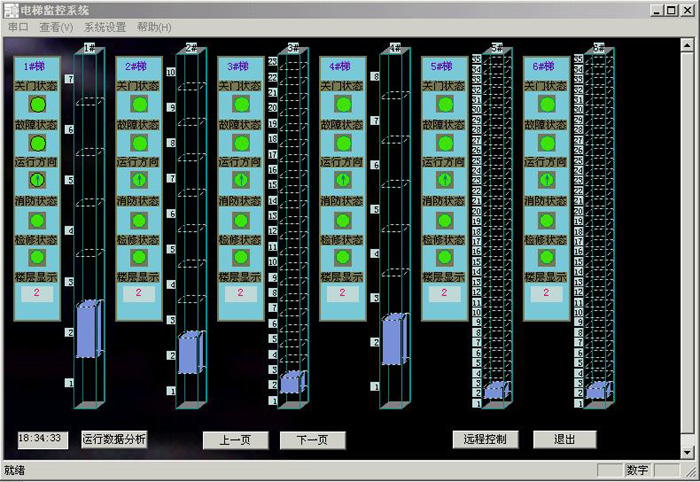Viewport: 700px width, 482px height.
Task: Open the 系统设置 menu
Action: pos(105,27)
